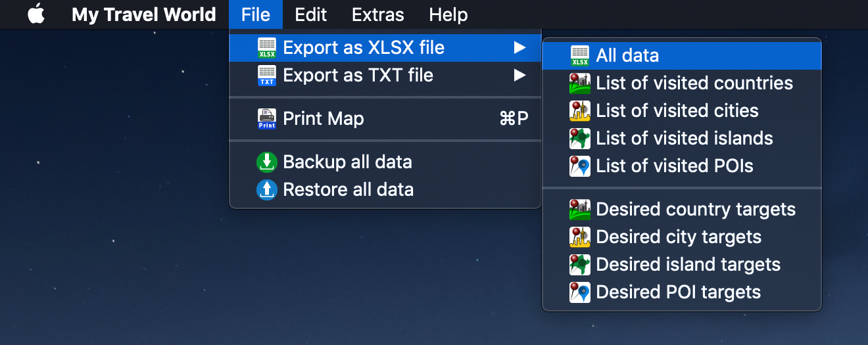Export Desired POI targets
Image resolution: width=868 pixels, height=345 pixels.
point(682,292)
